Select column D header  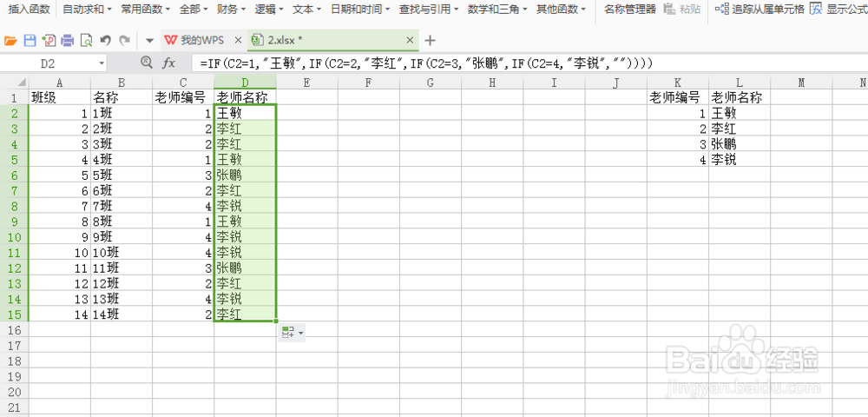pos(245,82)
